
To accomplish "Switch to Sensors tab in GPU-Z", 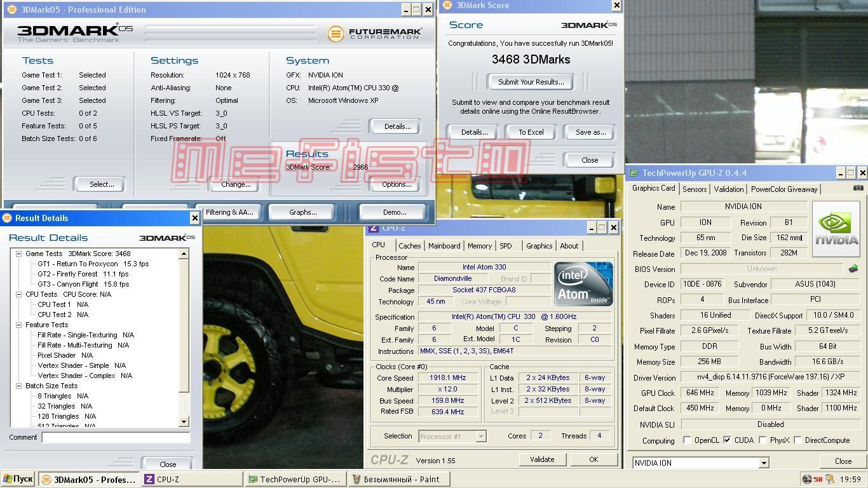I will coord(695,189).
